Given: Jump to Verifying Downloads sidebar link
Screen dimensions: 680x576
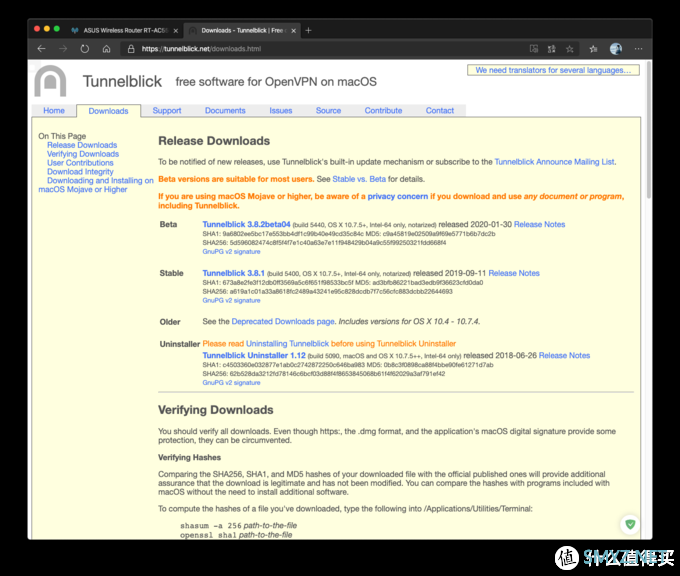Looking at the screenshot, I should (x=83, y=154).
